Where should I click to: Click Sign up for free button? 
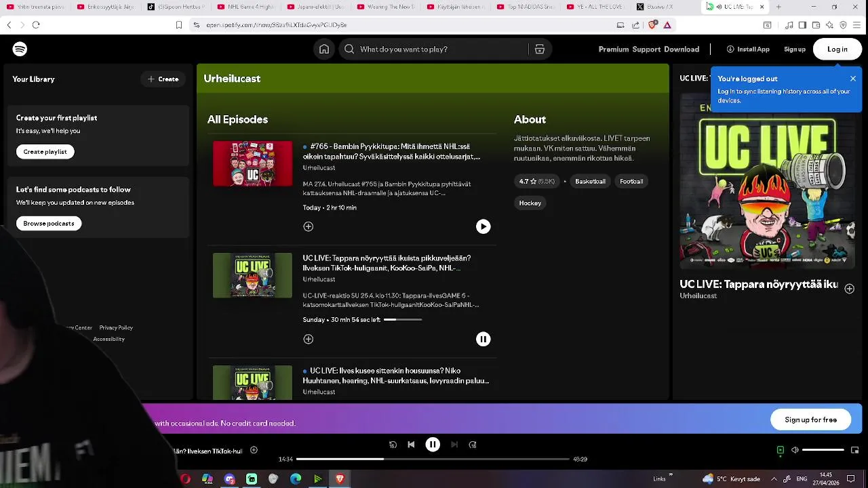tap(811, 420)
